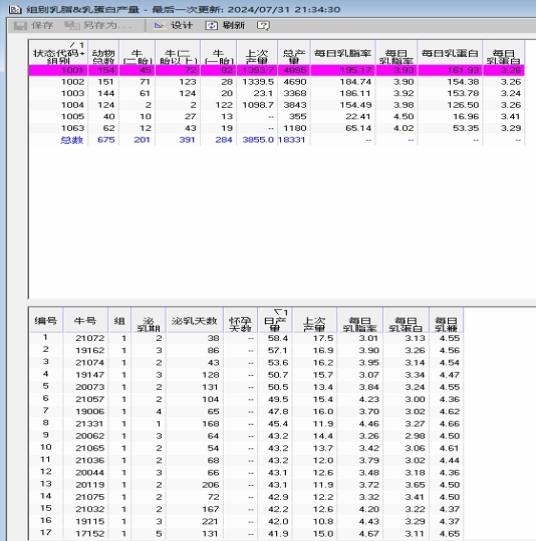
Task: Select cow 21036 row
Action: pos(246,461)
